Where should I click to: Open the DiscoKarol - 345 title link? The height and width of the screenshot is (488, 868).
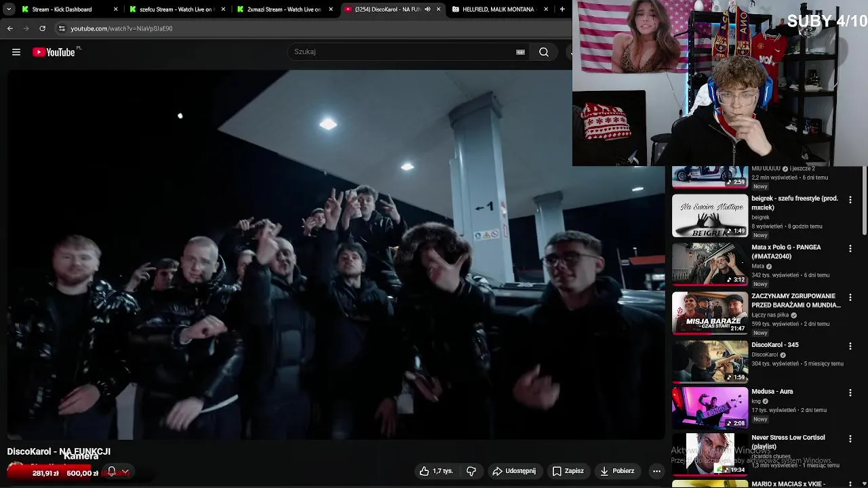[x=775, y=345]
